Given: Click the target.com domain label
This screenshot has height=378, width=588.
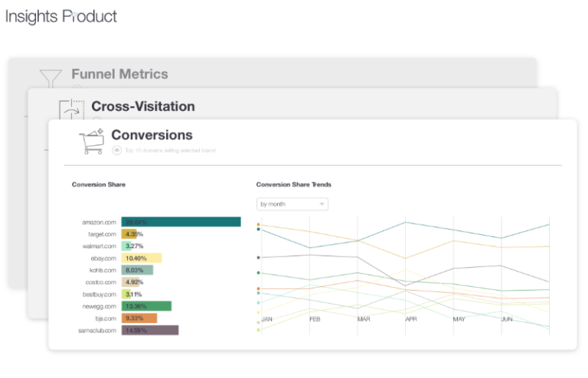Looking at the screenshot, I should click(101, 234).
